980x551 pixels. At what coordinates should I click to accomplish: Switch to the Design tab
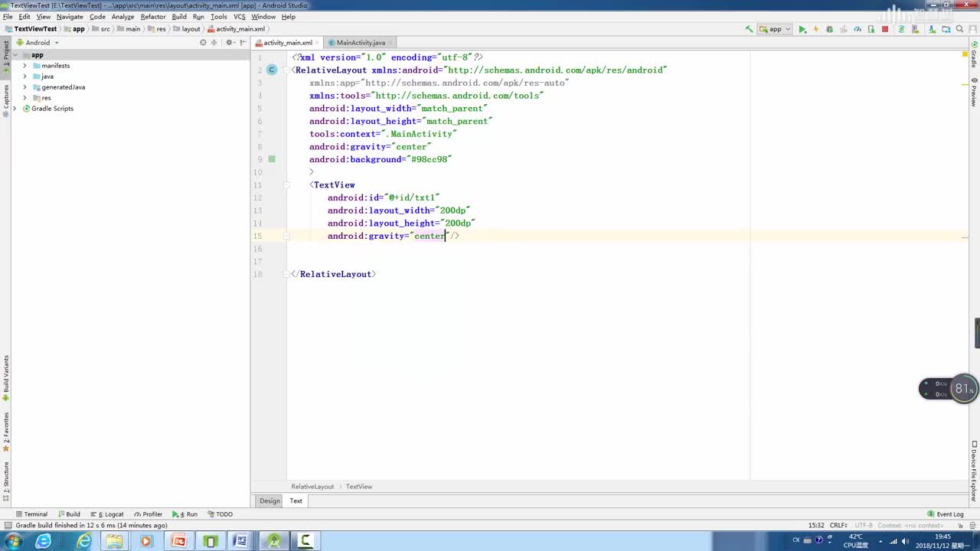[x=269, y=500]
